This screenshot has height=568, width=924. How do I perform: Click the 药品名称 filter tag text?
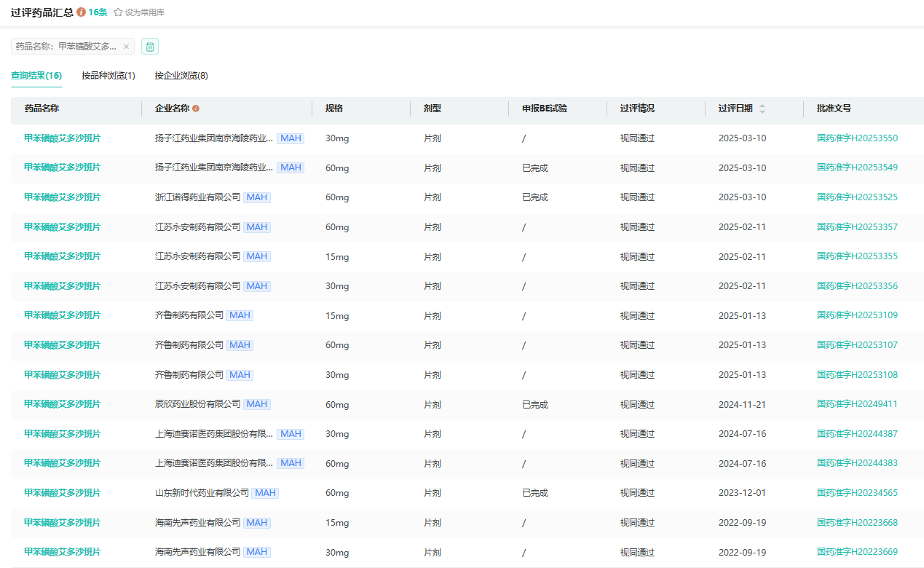66,47
